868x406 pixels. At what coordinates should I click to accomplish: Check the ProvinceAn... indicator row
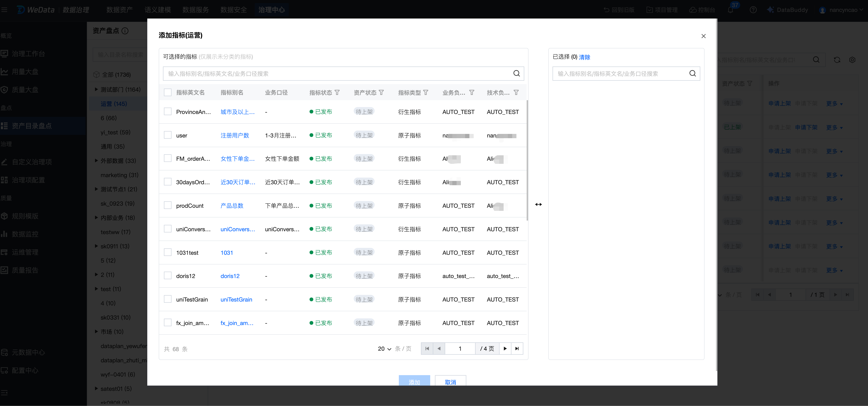click(x=167, y=111)
